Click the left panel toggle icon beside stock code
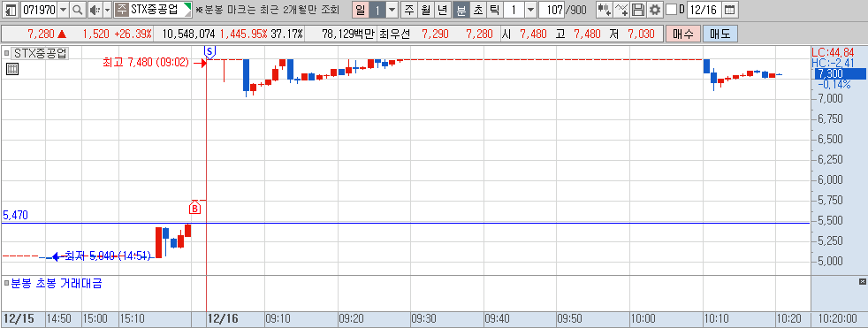The image size is (868, 328). tap(11, 10)
